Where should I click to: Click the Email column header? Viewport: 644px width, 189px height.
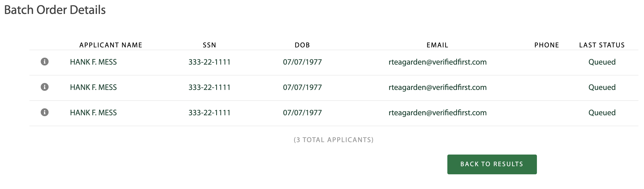click(437, 45)
